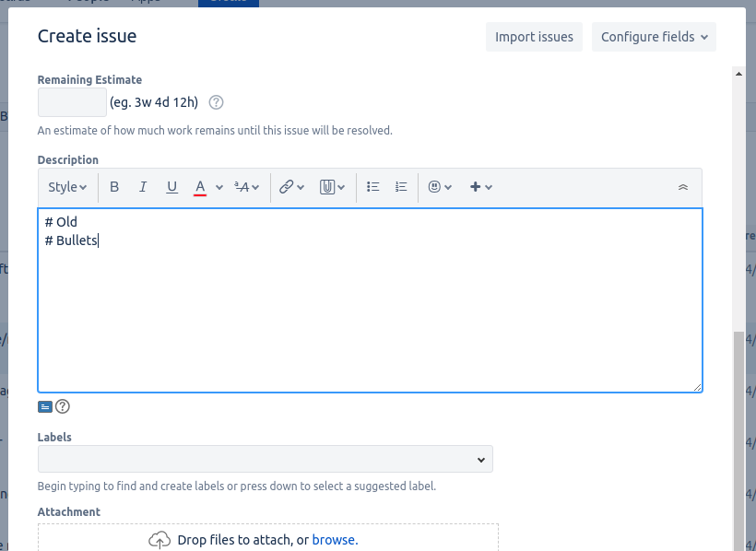The height and width of the screenshot is (551, 756).
Task: Open help for Remaining Estimate format
Action: 216,102
